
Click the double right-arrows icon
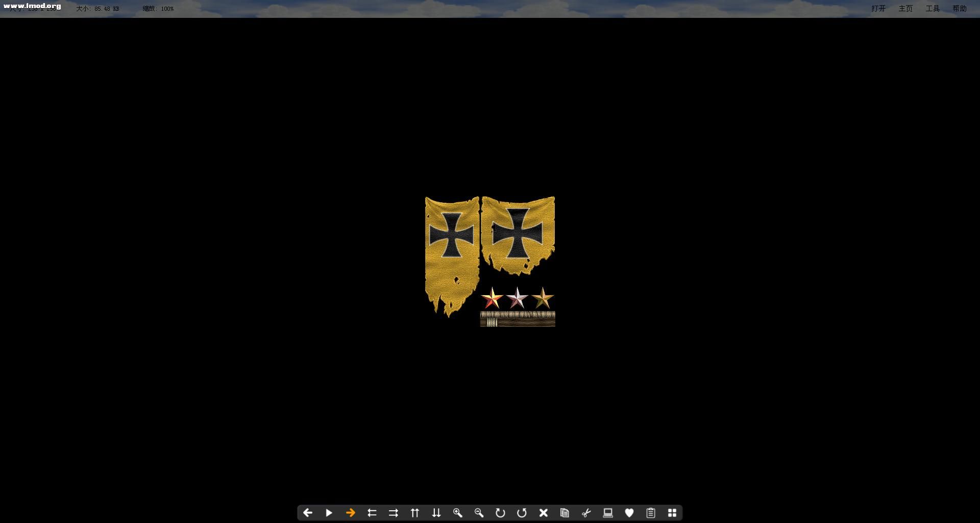393,513
